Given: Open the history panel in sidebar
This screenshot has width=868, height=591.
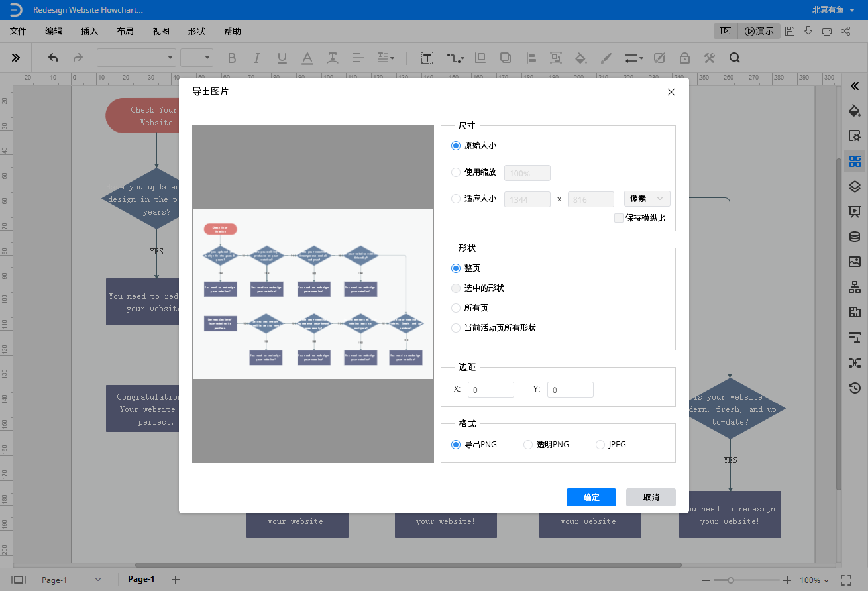Looking at the screenshot, I should click(855, 388).
